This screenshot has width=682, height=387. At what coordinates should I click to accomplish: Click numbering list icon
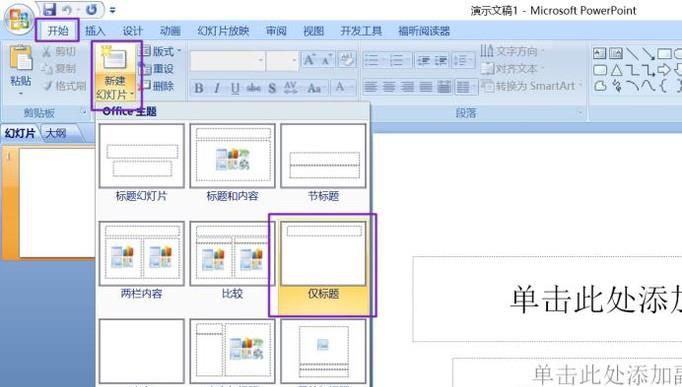(399, 60)
